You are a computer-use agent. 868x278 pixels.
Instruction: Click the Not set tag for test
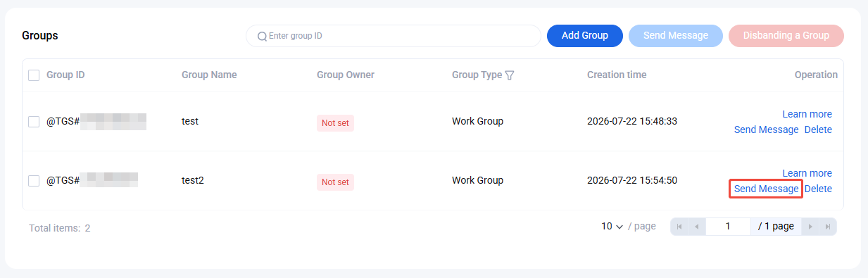click(x=335, y=123)
